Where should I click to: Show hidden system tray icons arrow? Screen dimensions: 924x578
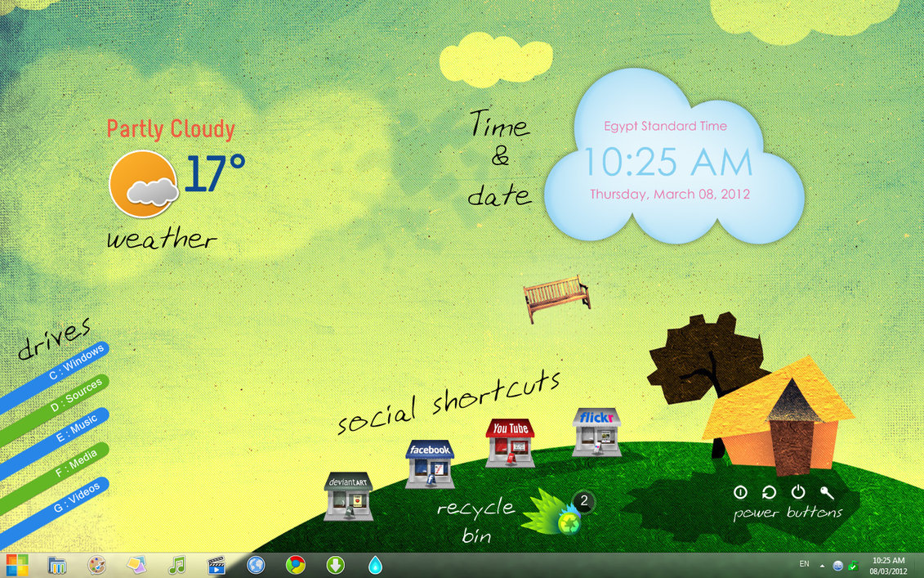coord(822,566)
